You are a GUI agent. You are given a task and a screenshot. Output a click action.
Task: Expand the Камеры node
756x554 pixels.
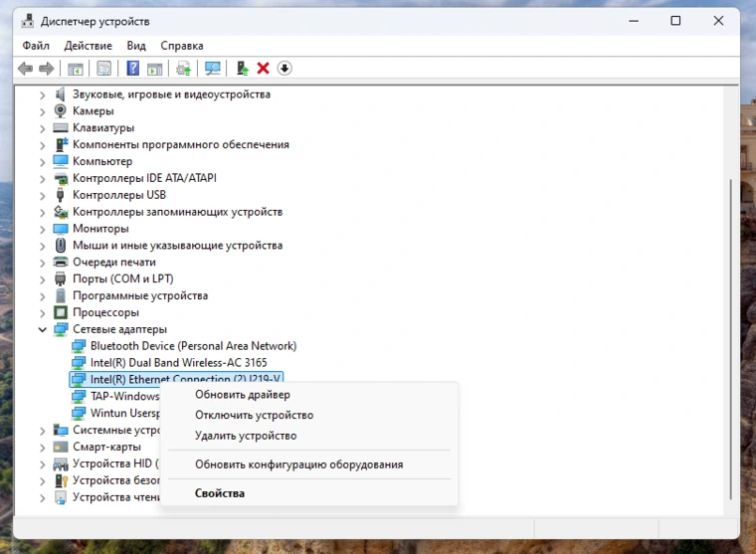tap(43, 111)
